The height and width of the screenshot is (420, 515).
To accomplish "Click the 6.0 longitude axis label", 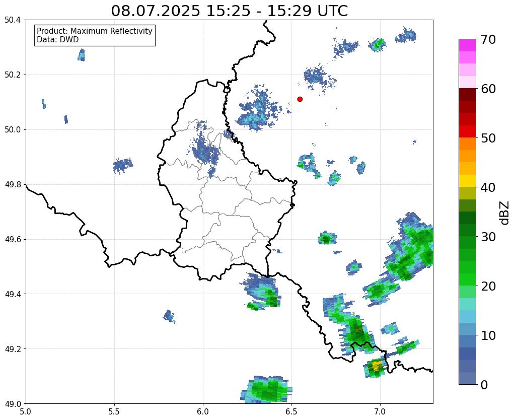I will coord(203,411).
